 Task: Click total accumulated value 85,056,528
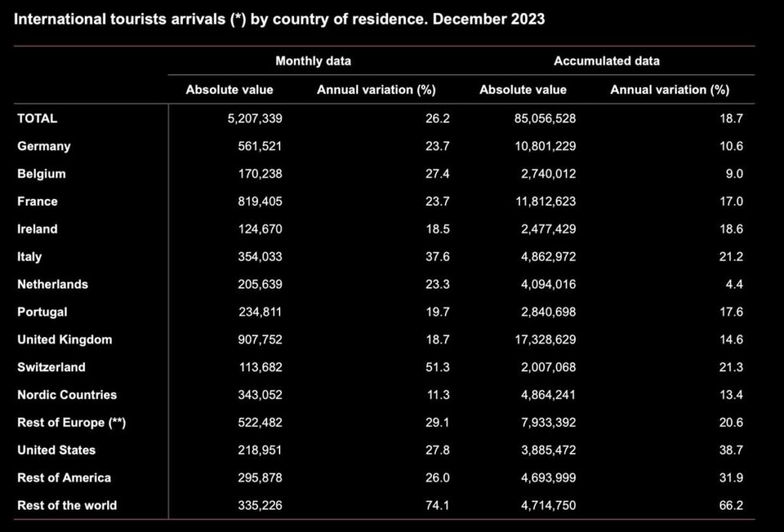[x=544, y=119]
